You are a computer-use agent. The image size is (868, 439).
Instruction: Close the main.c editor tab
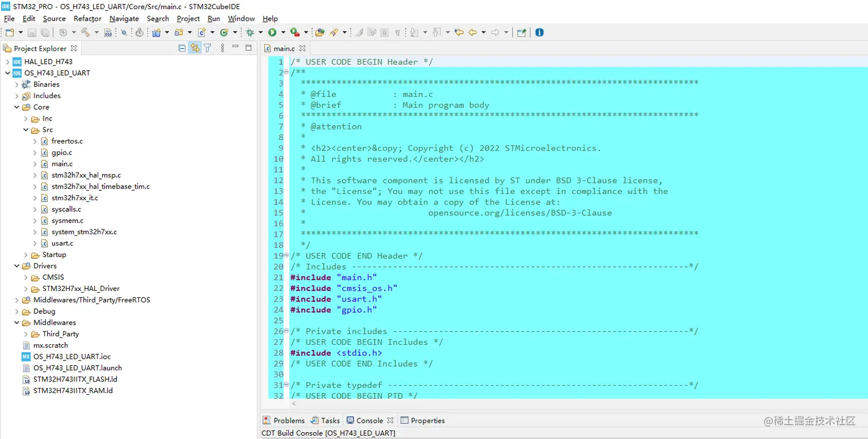[303, 49]
